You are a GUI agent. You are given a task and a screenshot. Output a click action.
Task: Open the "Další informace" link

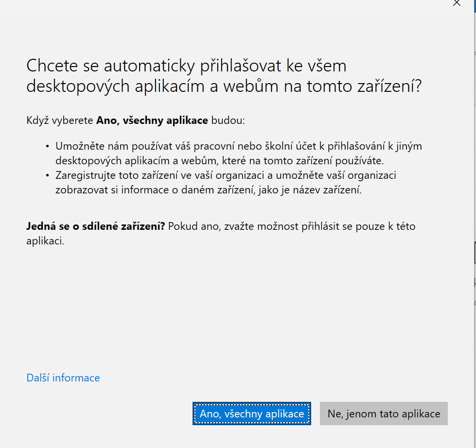63,378
